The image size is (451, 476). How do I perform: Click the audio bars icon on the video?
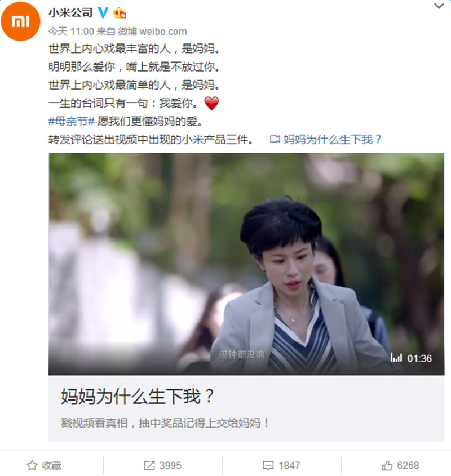(x=396, y=358)
